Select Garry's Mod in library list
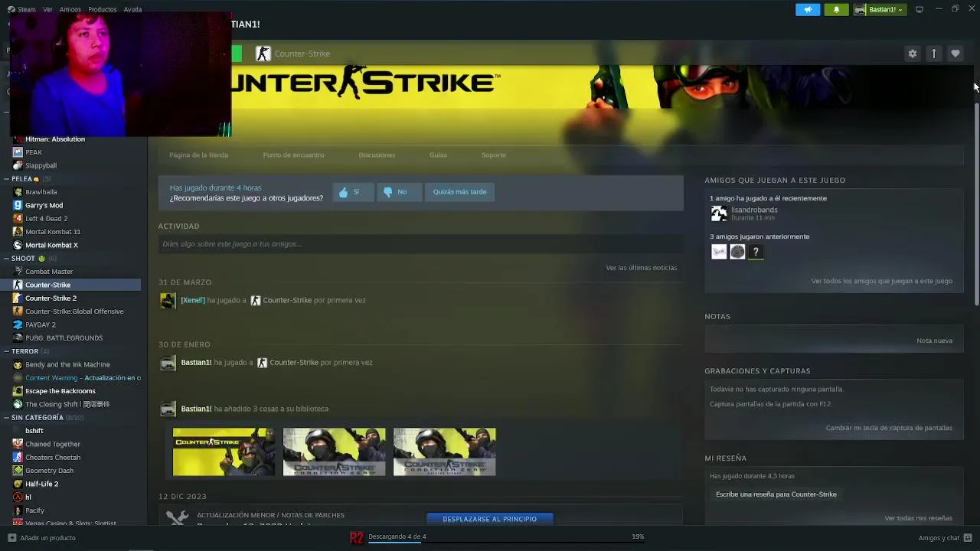The height and width of the screenshot is (551, 980). click(x=44, y=205)
